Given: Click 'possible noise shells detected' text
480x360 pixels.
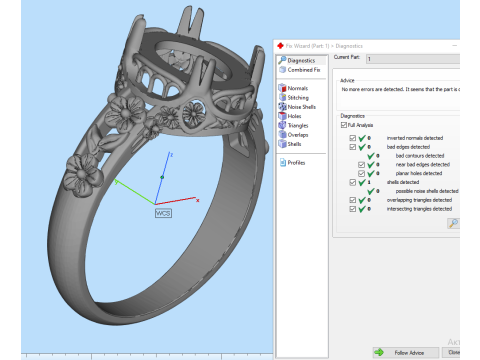Looking at the screenshot, I should 427,191.
